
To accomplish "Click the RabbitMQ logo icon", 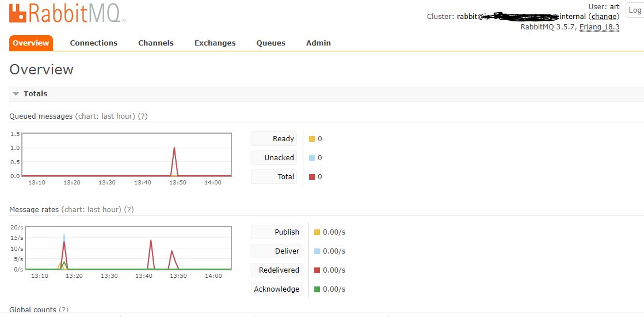I will point(18,13).
